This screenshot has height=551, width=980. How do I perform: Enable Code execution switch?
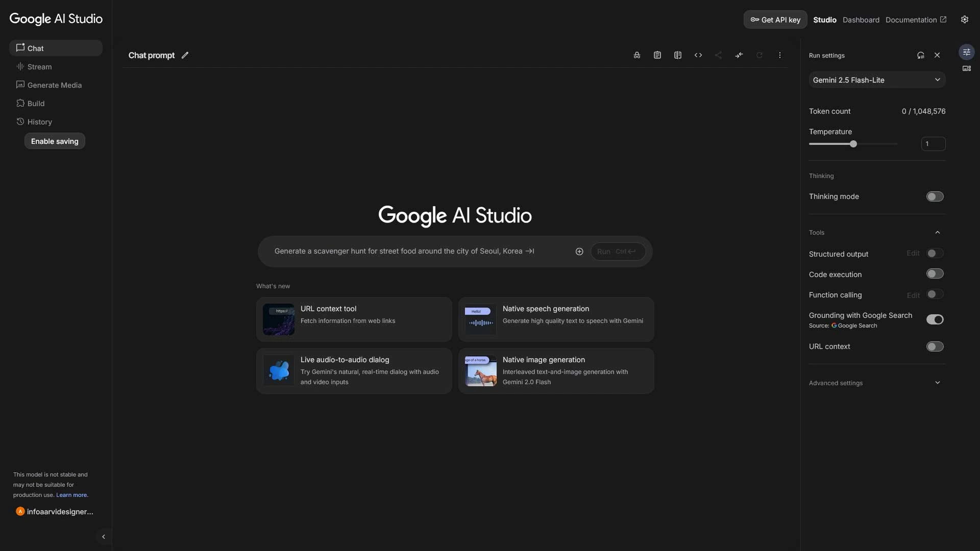coord(935,274)
